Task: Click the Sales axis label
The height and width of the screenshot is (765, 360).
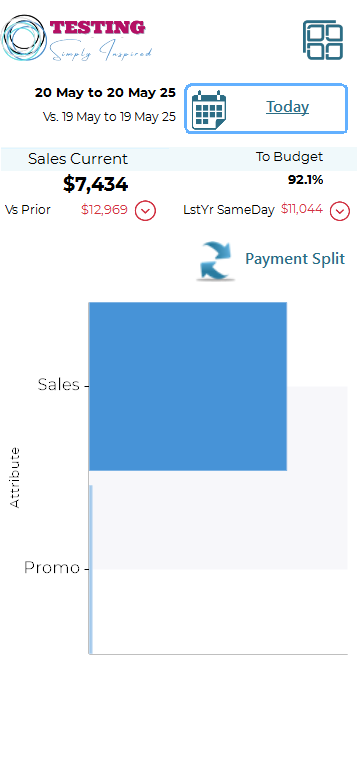Action: click(x=59, y=384)
